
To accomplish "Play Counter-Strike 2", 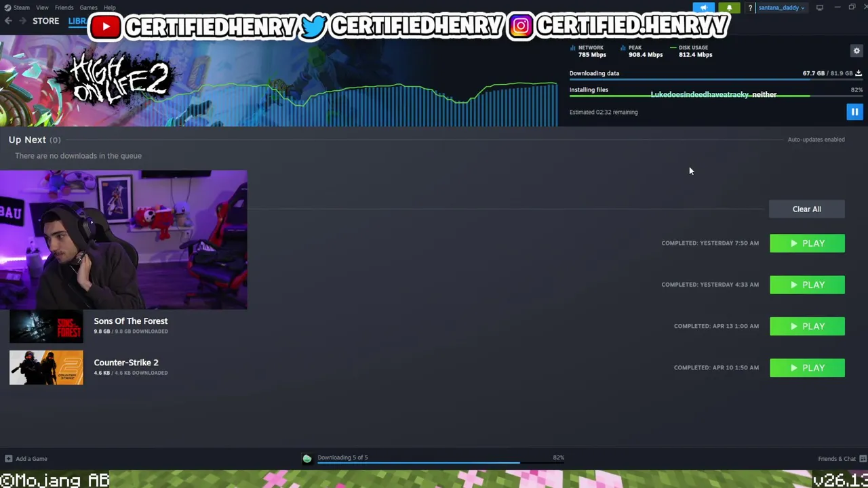I will 807,368.
